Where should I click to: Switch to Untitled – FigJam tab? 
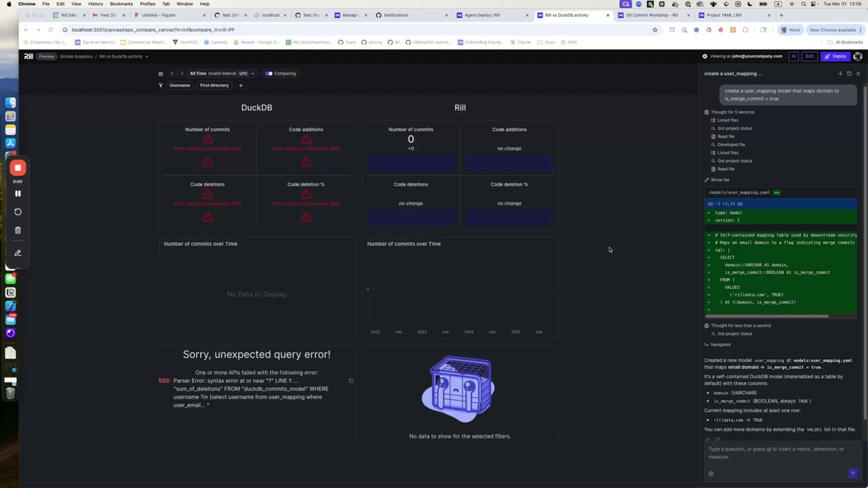tap(168, 15)
